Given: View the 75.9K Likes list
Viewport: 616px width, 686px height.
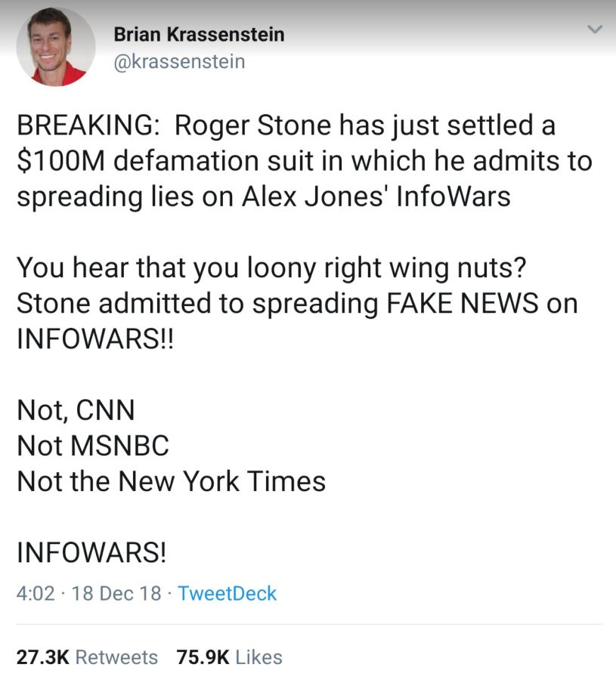Looking at the screenshot, I should coord(229,657).
